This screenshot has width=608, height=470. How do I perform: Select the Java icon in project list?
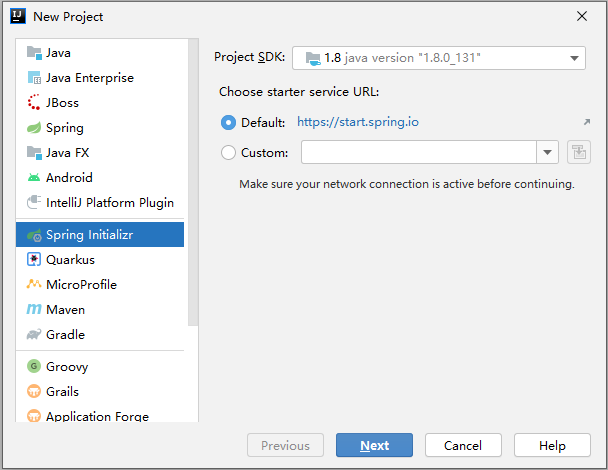34,53
